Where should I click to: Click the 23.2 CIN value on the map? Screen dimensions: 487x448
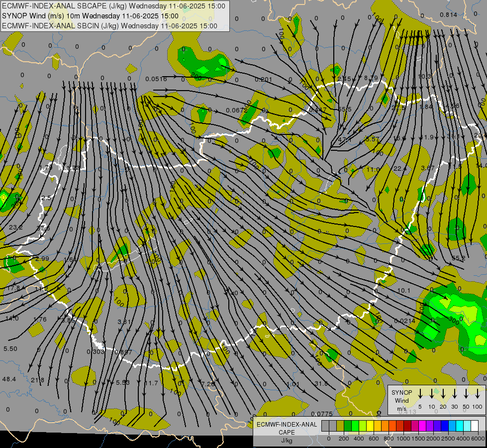pos(16,227)
